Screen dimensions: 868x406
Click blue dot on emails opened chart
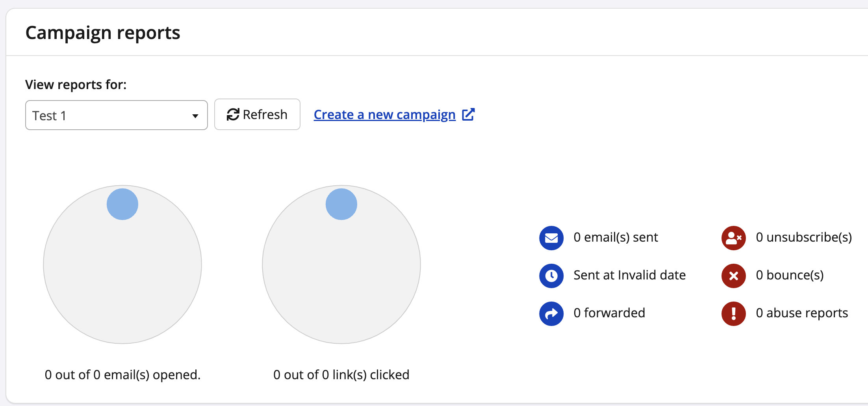coord(122,204)
